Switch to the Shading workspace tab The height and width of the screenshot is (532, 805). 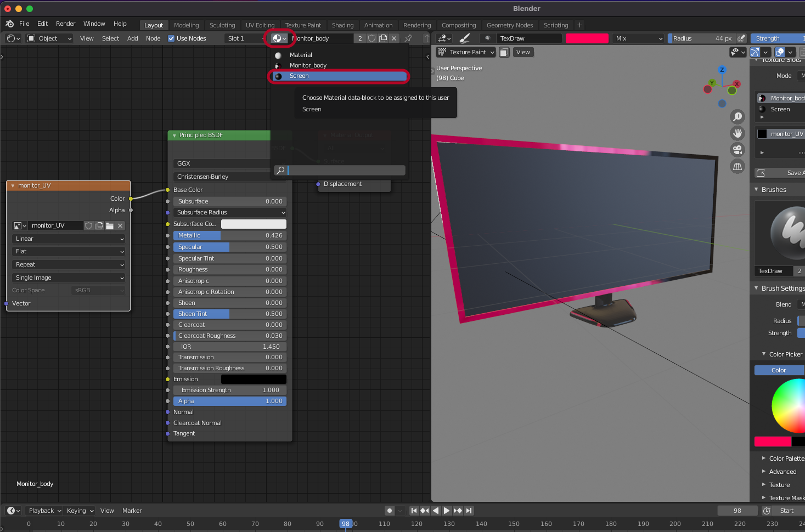(342, 25)
